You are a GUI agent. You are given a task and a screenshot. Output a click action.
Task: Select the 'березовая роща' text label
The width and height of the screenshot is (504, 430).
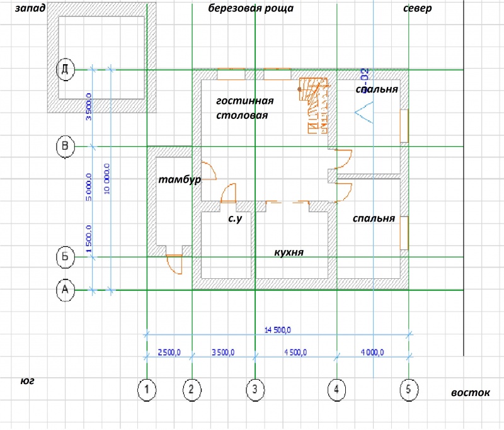point(251,9)
